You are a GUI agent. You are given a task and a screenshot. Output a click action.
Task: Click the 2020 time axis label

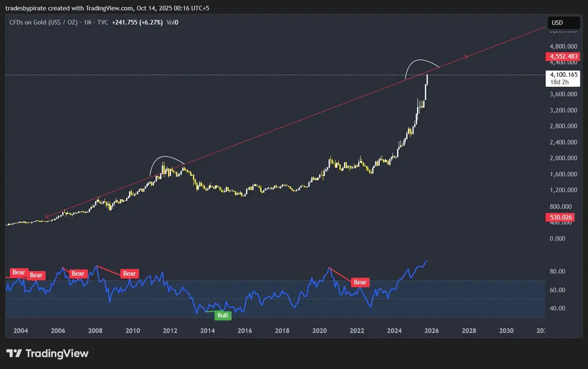319,331
